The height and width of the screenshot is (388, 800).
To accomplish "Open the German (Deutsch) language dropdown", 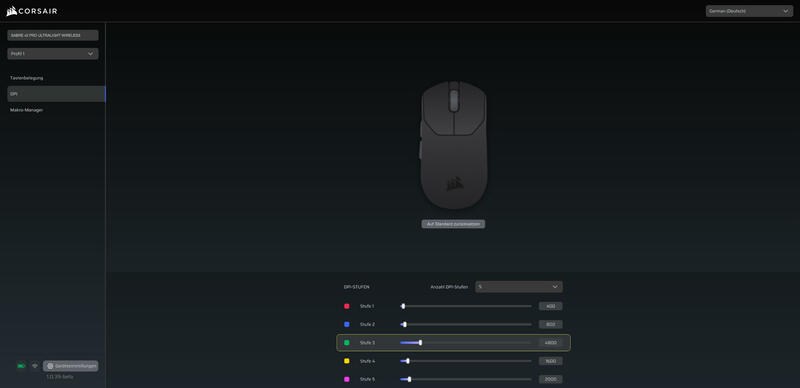I will (x=749, y=11).
